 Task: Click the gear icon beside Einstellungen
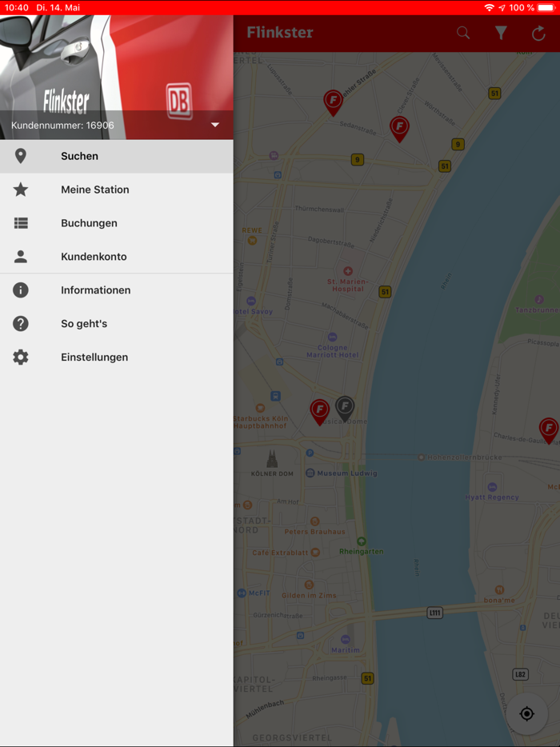tap(21, 358)
